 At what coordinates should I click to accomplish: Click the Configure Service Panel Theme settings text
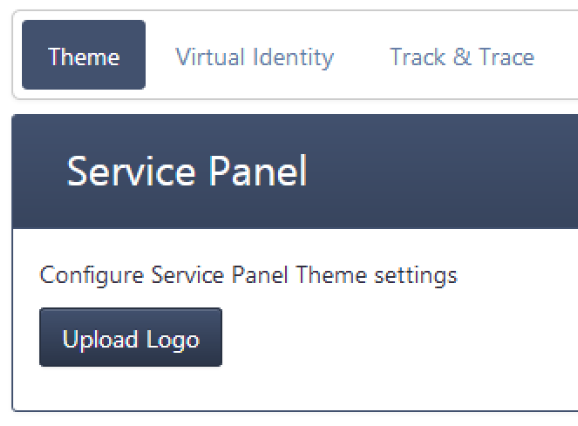click(x=248, y=275)
